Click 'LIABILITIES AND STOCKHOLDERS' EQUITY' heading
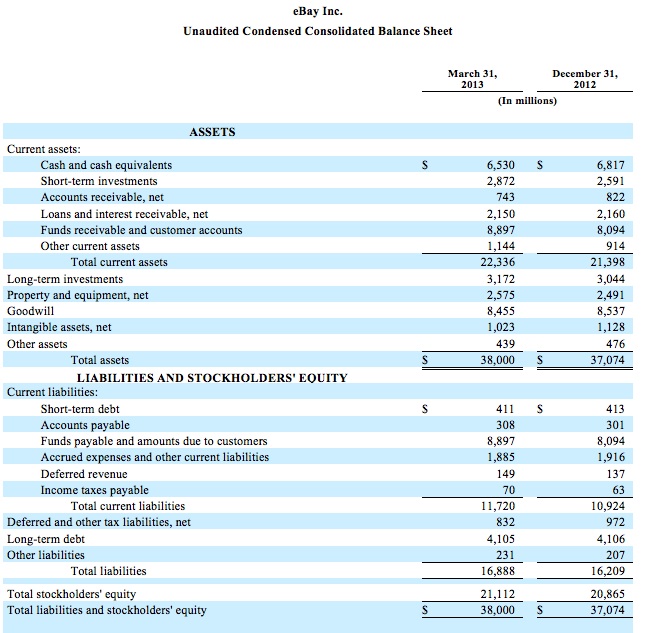The height and width of the screenshot is (633, 645). coord(212,378)
